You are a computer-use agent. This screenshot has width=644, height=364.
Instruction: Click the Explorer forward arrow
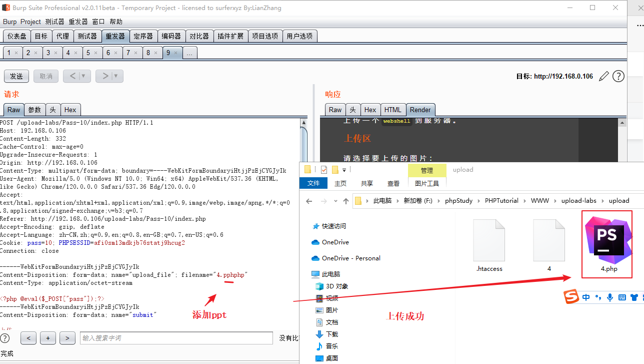[x=323, y=201]
